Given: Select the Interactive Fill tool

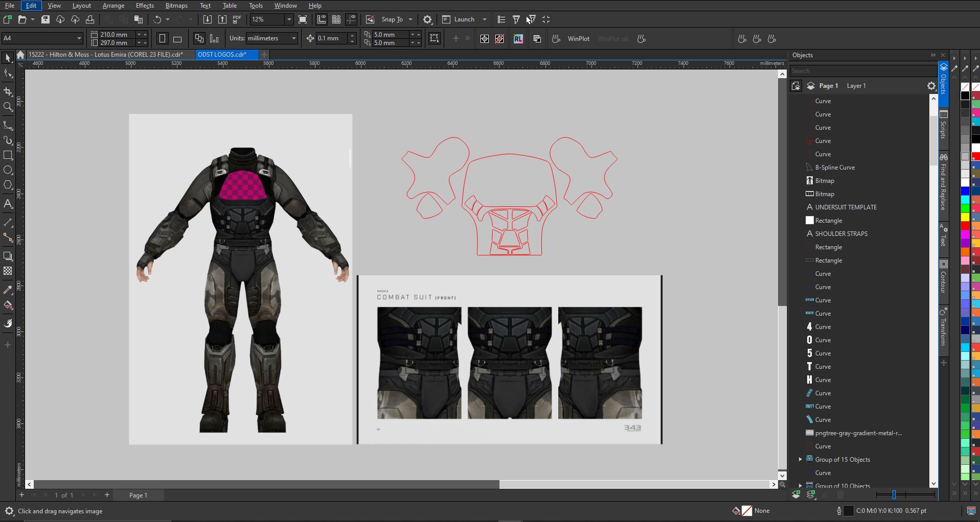Looking at the screenshot, I should click(8, 305).
